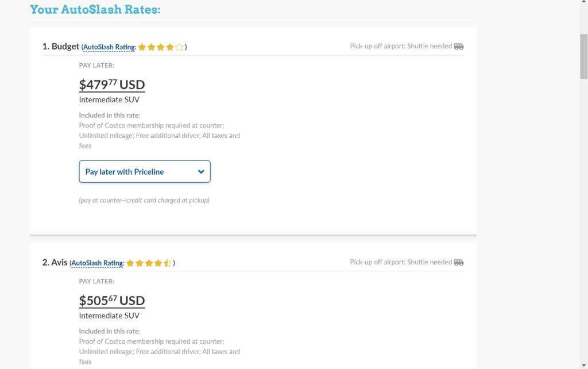Click the shuttle van icon for Budget
Viewport: 588px width, 369px height.
tap(459, 47)
